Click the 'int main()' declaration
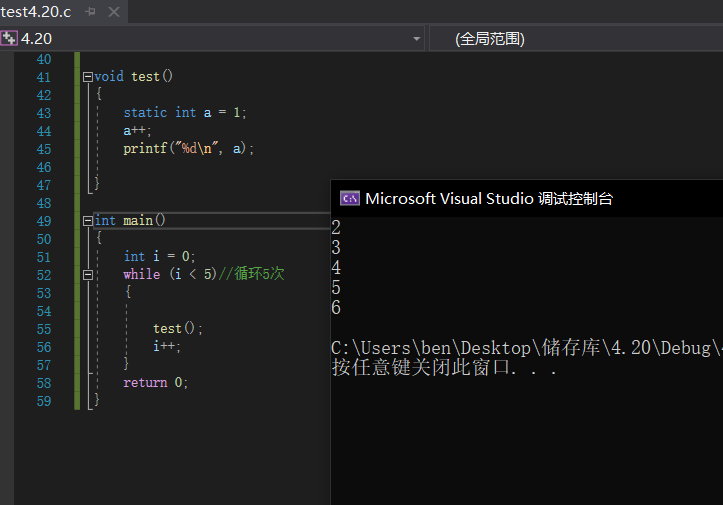 [130, 220]
